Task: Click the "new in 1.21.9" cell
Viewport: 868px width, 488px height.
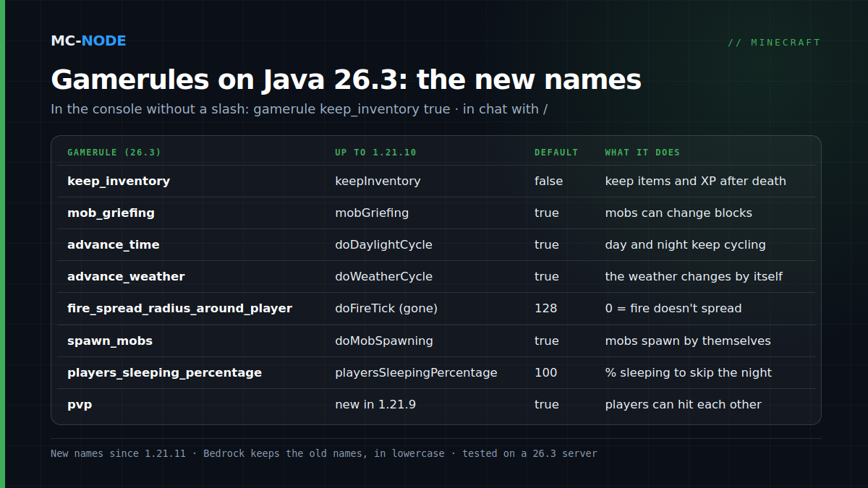Action: click(x=375, y=404)
